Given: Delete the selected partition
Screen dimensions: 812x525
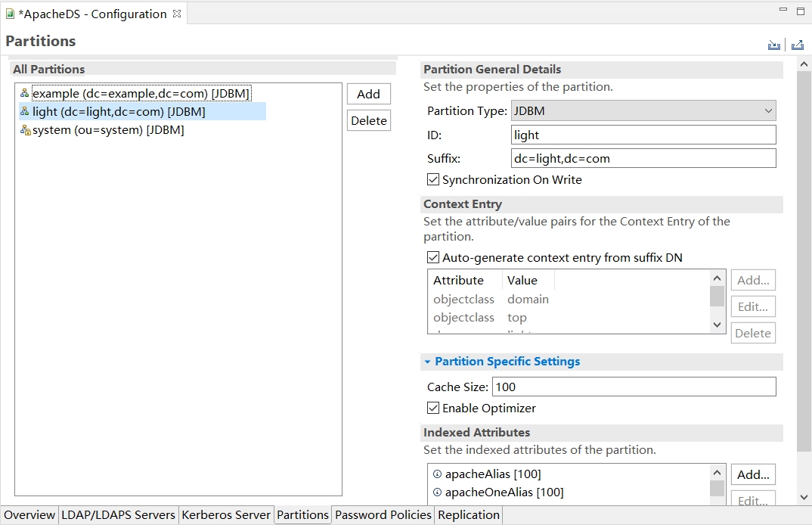Looking at the screenshot, I should pyautogui.click(x=368, y=121).
